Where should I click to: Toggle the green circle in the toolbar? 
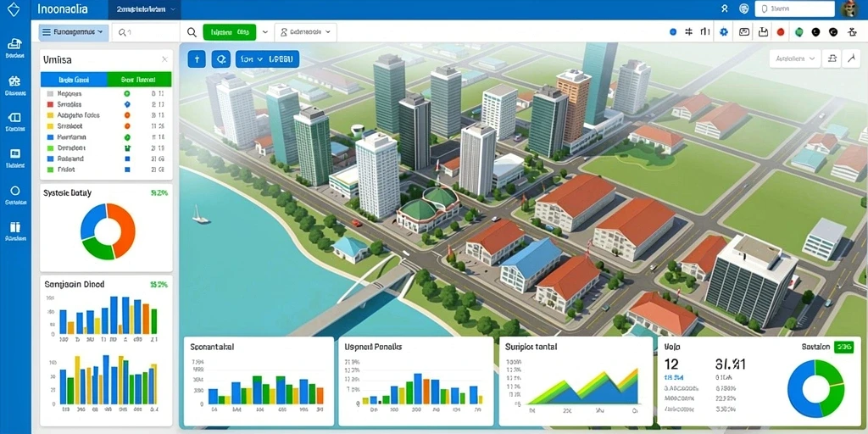798,32
